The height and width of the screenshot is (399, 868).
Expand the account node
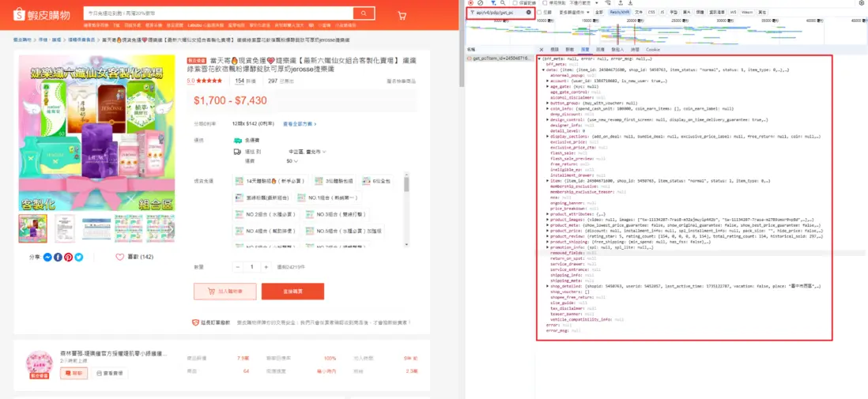548,81
